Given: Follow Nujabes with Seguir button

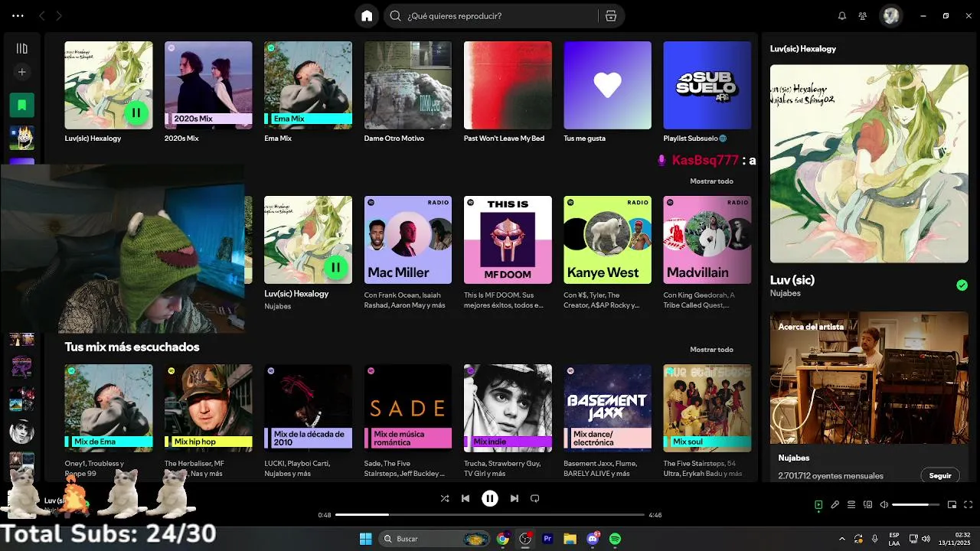Looking at the screenshot, I should [940, 475].
